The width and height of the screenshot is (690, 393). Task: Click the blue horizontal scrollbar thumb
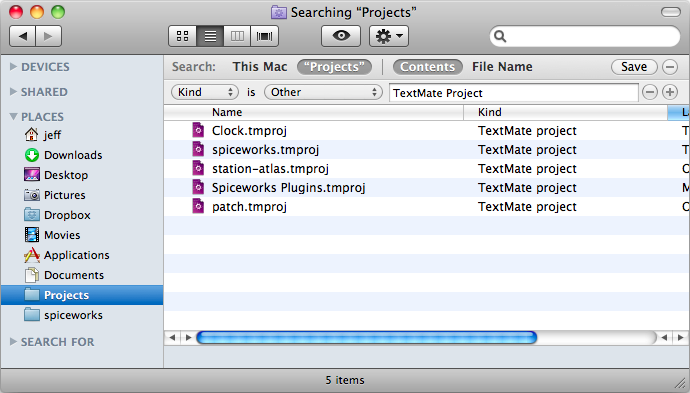coord(367,338)
